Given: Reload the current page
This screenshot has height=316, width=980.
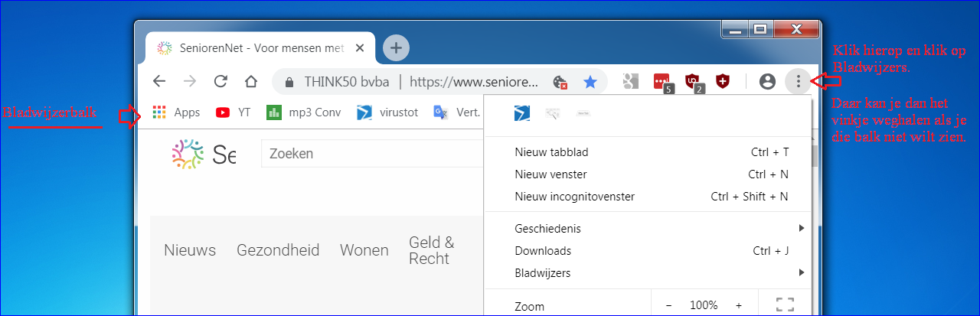Looking at the screenshot, I should tap(220, 81).
